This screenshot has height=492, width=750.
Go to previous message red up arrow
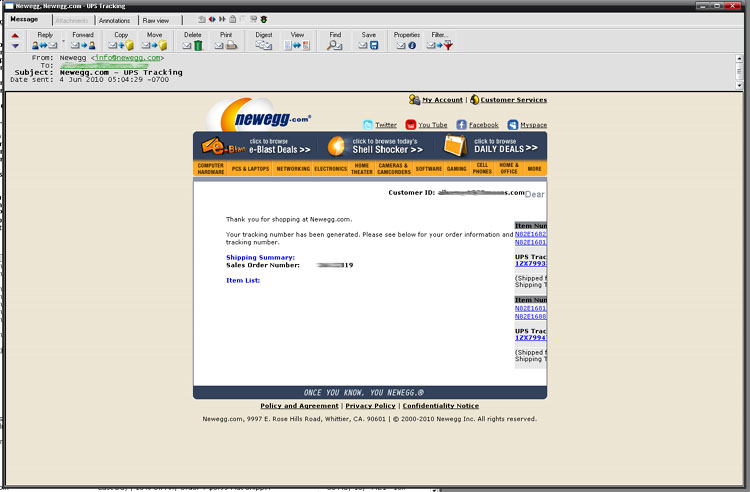(15, 35)
